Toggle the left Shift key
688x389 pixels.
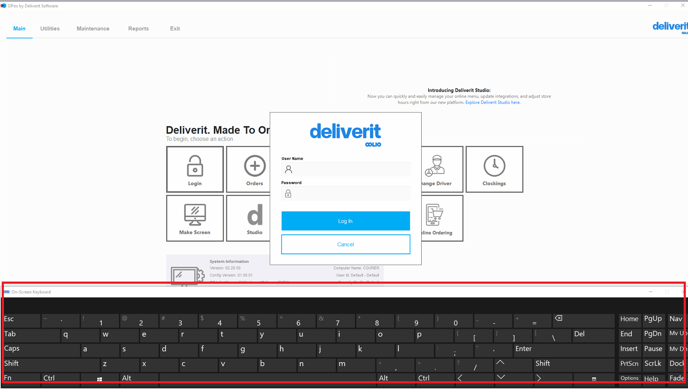(51, 364)
